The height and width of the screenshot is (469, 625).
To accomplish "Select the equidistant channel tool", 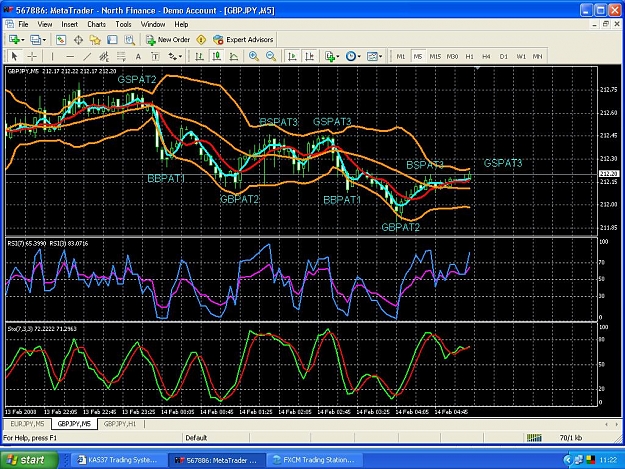I will (x=104, y=56).
